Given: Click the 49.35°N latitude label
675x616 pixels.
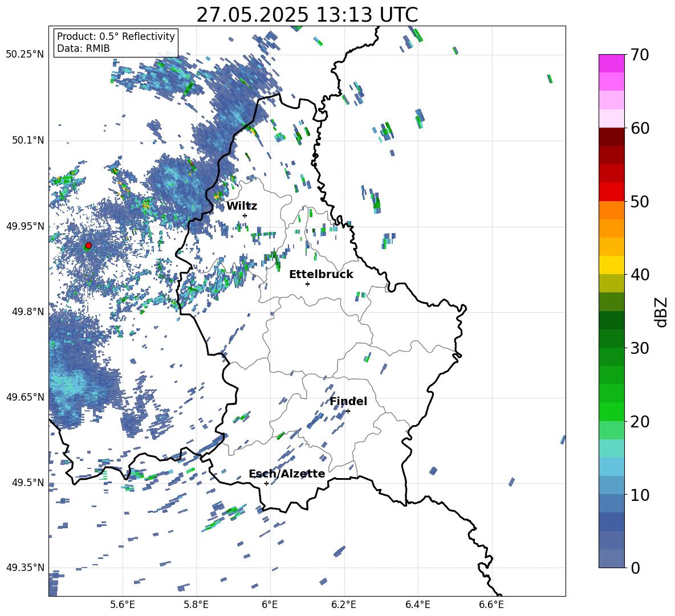Looking at the screenshot, I should click(x=25, y=568).
